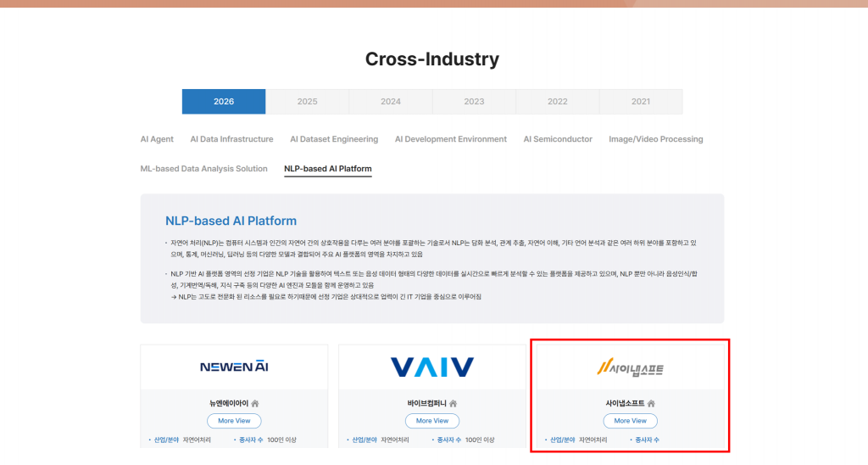
Task: Switch to the 2024 year tab
Action: 391,102
